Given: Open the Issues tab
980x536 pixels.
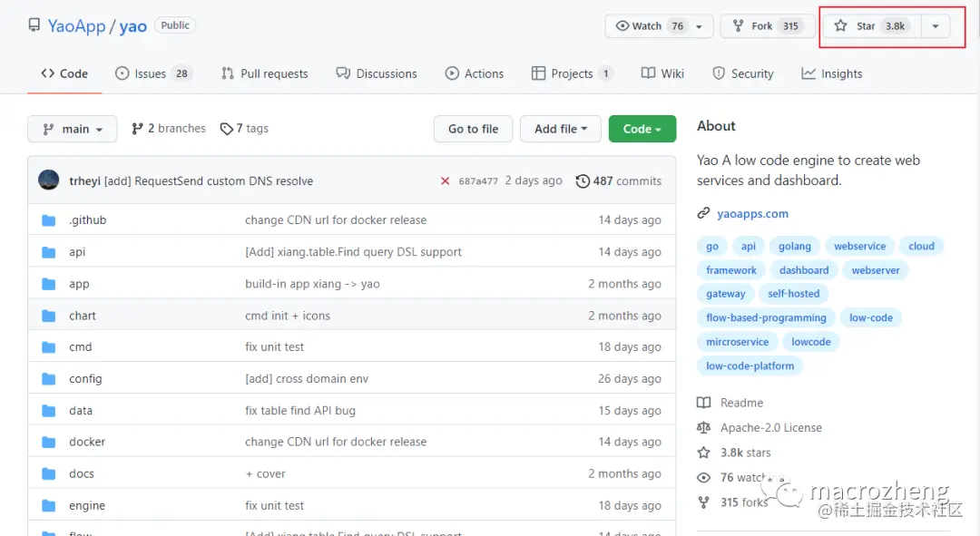Looking at the screenshot, I should click(153, 73).
